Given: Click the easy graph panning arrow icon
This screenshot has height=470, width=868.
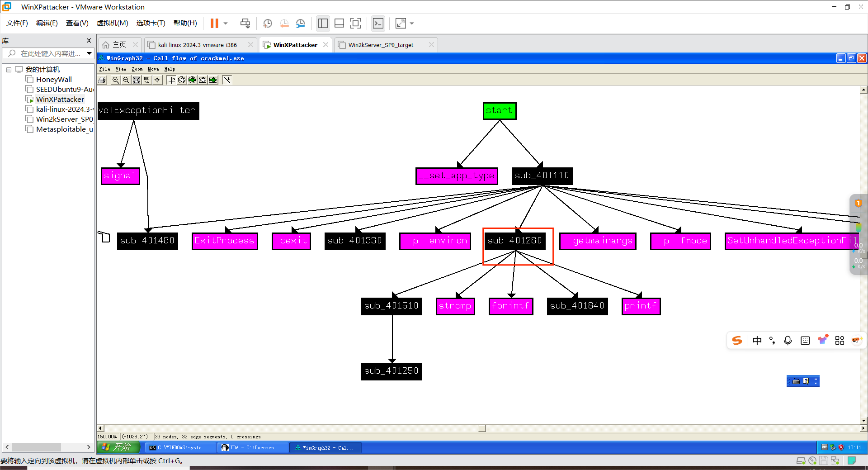Looking at the screenshot, I should click(227, 80).
